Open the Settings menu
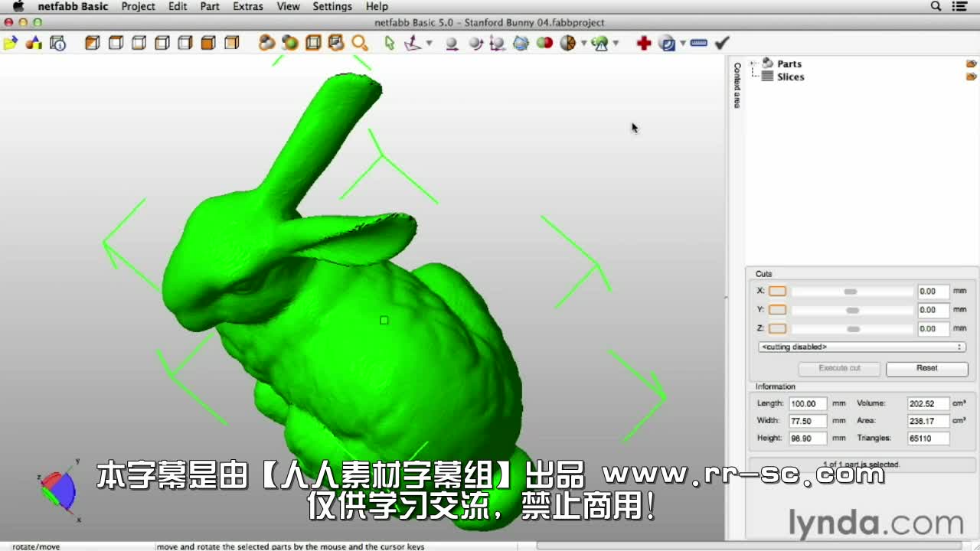 point(332,6)
